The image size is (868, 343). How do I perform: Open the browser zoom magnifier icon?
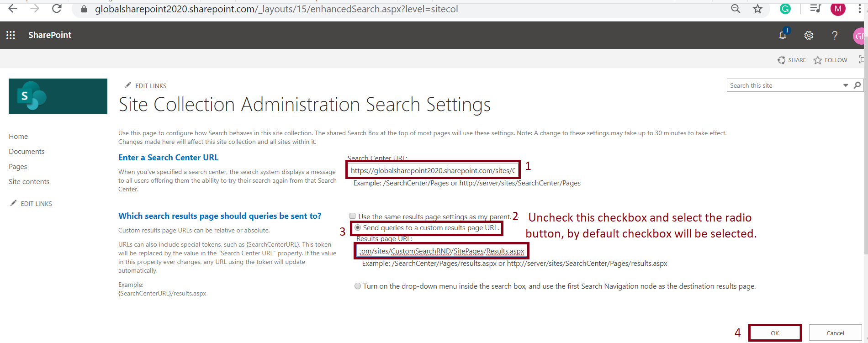(x=736, y=9)
